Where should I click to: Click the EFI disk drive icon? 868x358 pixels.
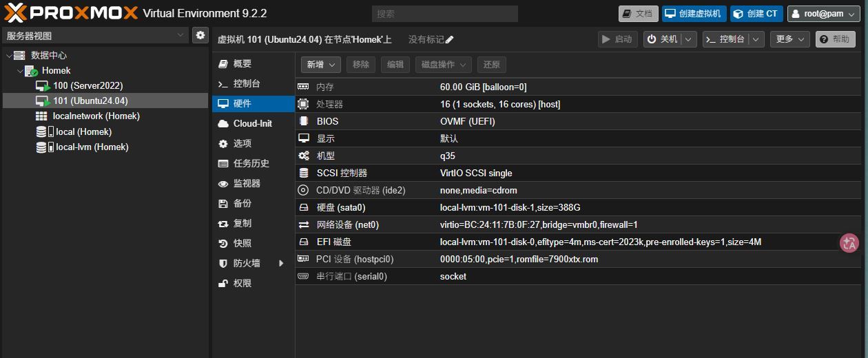(x=303, y=242)
